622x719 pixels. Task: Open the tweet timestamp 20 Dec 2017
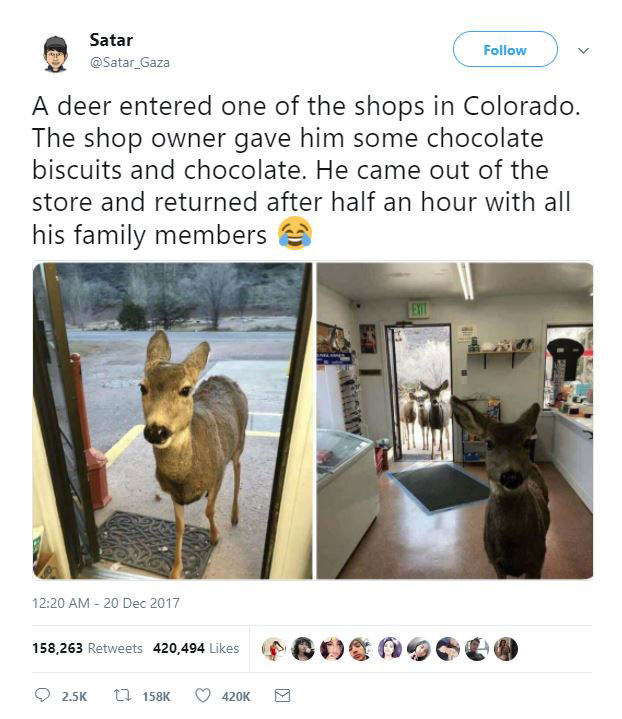[106, 603]
